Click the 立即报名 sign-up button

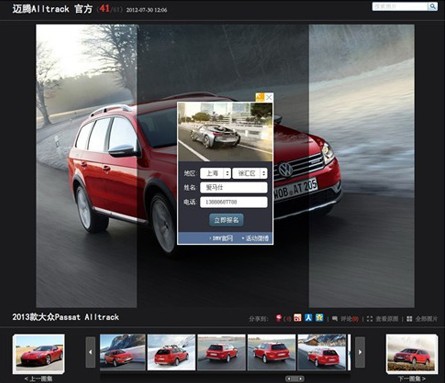click(226, 220)
